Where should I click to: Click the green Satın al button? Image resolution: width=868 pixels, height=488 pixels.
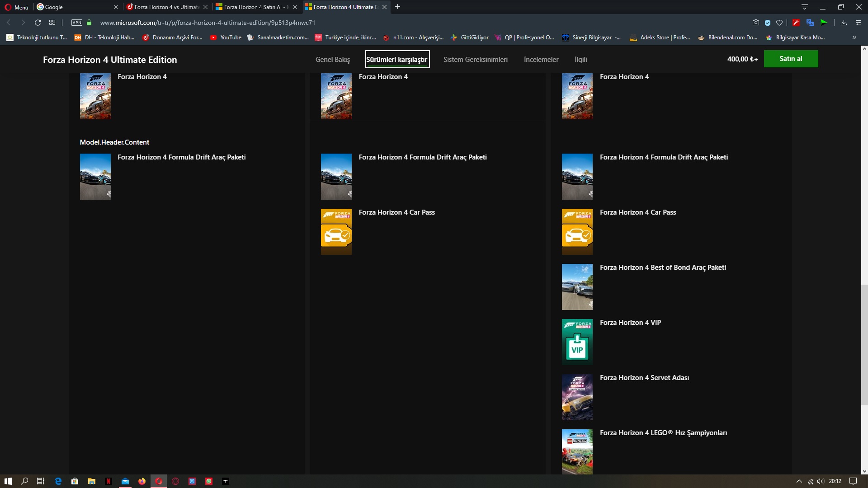[x=791, y=59]
